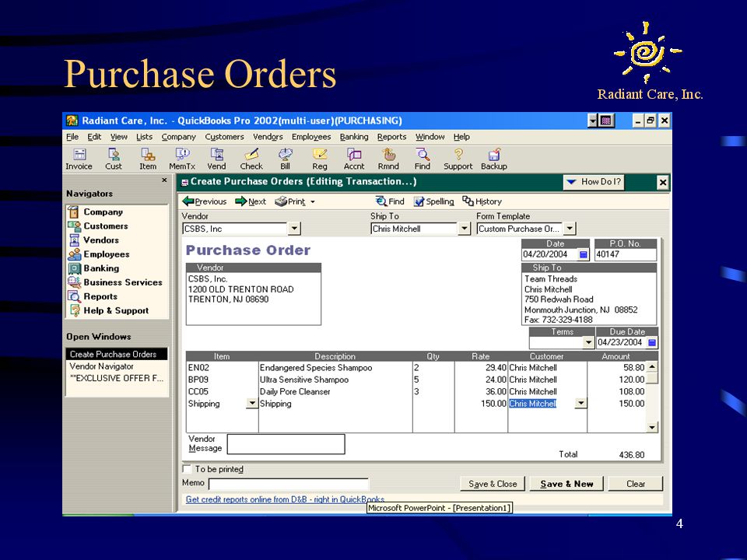This screenshot has width=747, height=560.
Task: Open the Shipping item dropdown arrow
Action: 252,404
